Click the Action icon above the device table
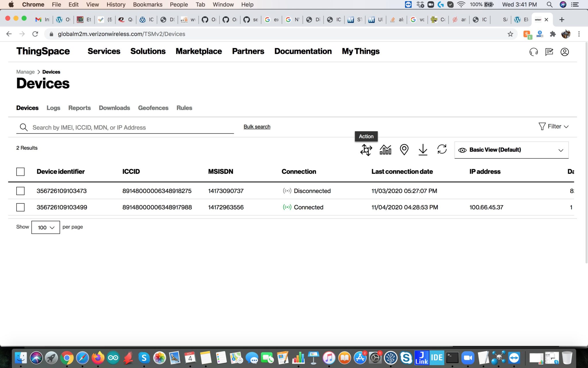The width and height of the screenshot is (588, 368). coord(366,150)
